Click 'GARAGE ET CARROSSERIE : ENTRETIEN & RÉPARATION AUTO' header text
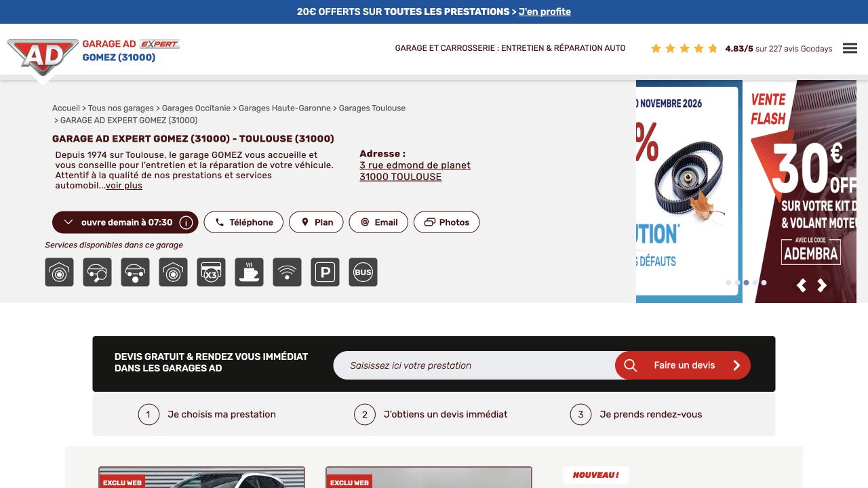This screenshot has height=488, width=868. tap(511, 48)
